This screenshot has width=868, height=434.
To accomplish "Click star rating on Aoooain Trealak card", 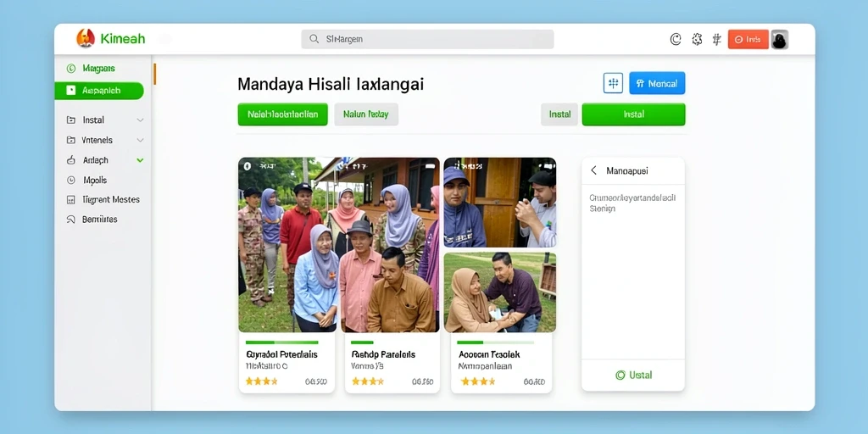I will (476, 381).
